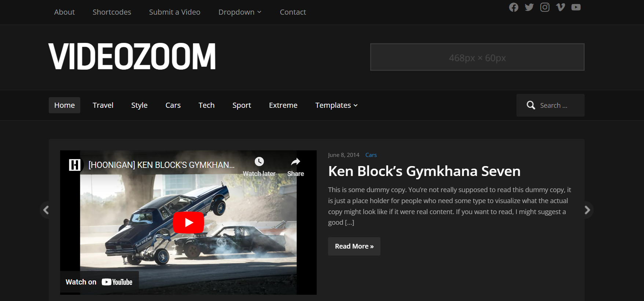Click the dummy copy excerpt paragraph
Image resolution: width=644 pixels, height=301 pixels.
(x=450, y=206)
